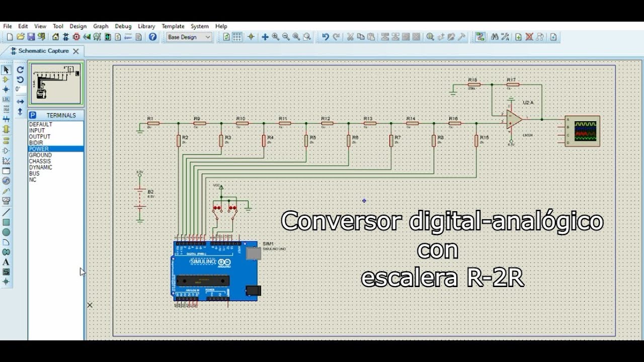This screenshot has width=644, height=362.
Task: Select the 2D box drawing tool
Action: click(x=6, y=222)
